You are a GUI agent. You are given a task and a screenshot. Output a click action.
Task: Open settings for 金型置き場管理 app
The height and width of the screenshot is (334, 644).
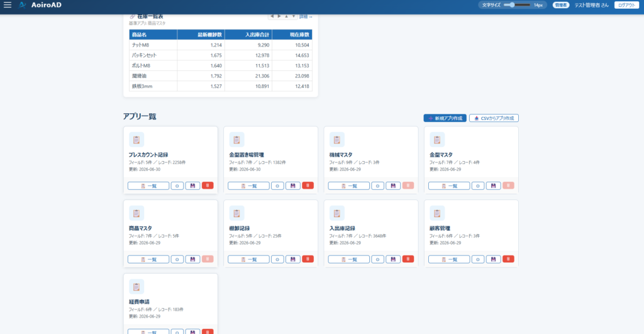[277, 186]
